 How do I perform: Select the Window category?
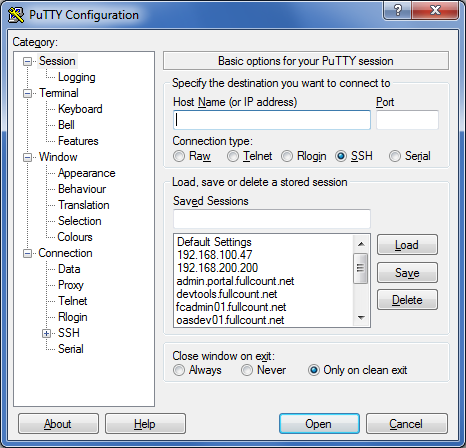58,157
